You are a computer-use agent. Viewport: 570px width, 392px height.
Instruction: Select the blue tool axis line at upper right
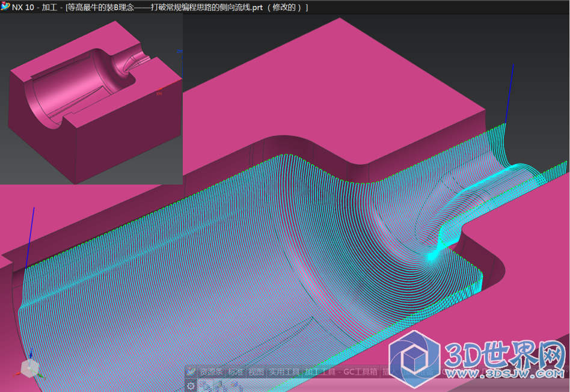pyautogui.click(x=509, y=93)
